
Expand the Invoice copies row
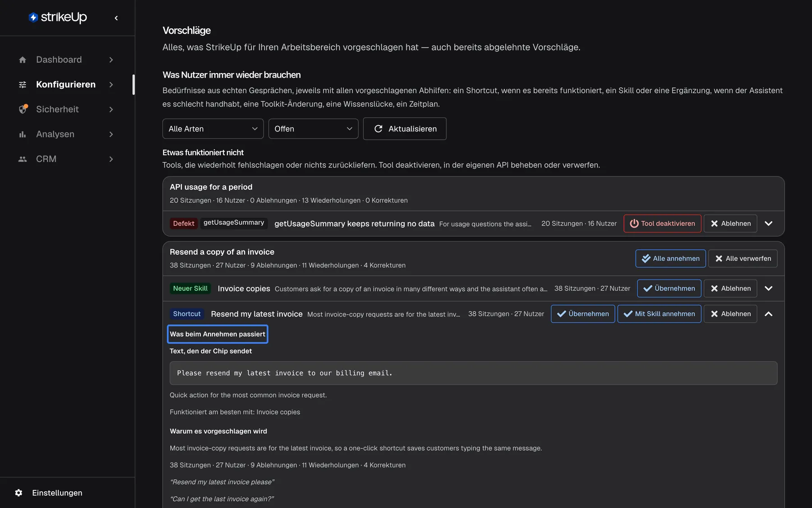(769, 289)
